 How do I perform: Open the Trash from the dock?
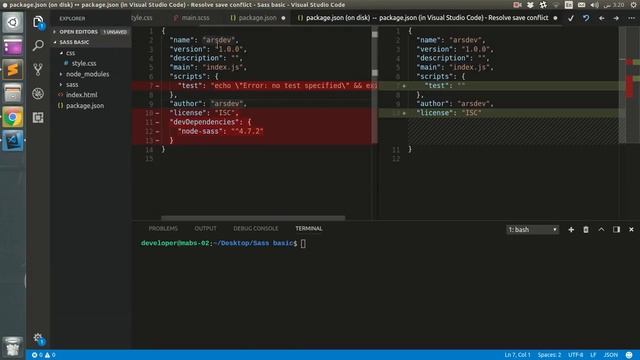coord(13,347)
